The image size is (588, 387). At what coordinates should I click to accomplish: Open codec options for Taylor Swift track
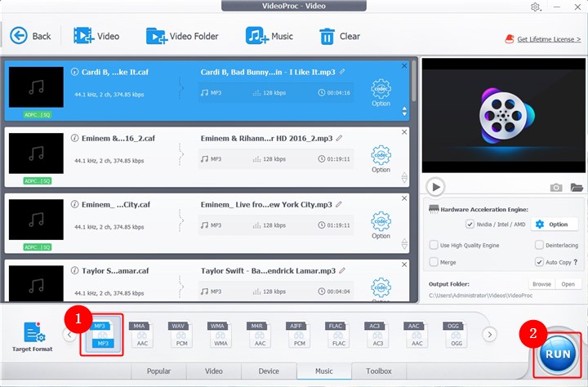pyautogui.click(x=381, y=289)
